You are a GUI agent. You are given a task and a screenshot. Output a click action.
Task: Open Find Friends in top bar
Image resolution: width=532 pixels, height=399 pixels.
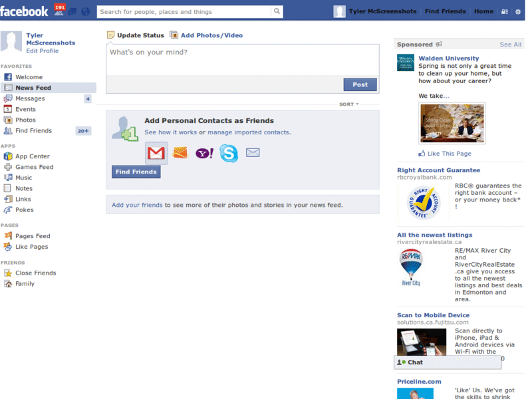[445, 11]
